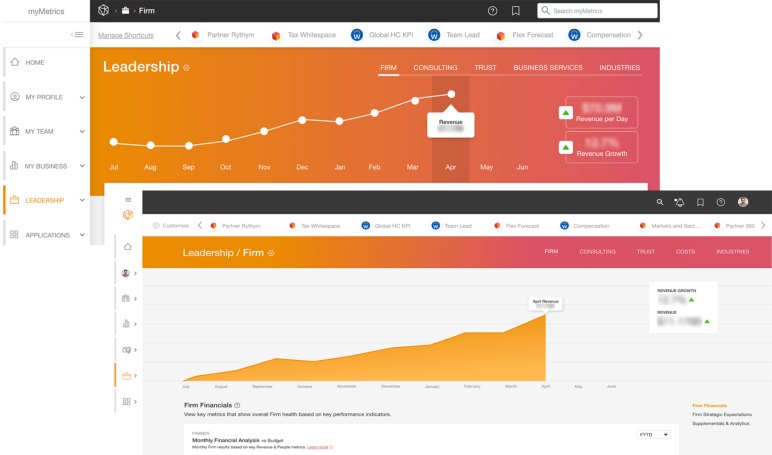
Task: Click search magnifier in Leadership / Firm window header
Action: (660, 202)
